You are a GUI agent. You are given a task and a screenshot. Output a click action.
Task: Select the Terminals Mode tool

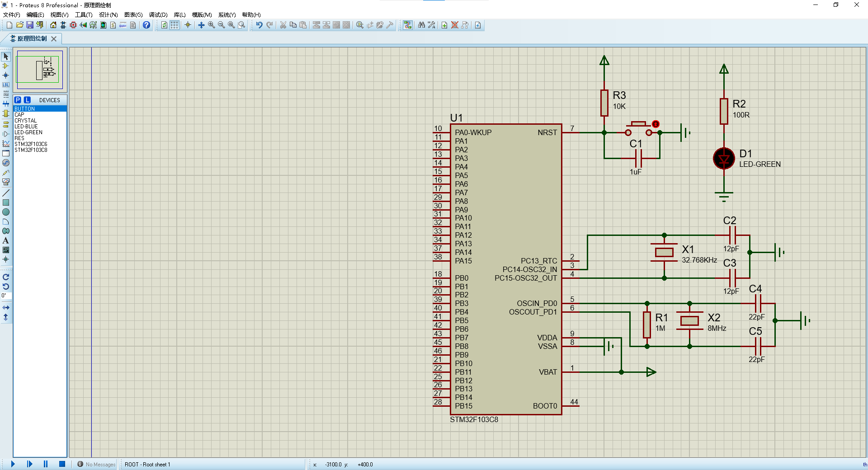[x=6, y=124]
